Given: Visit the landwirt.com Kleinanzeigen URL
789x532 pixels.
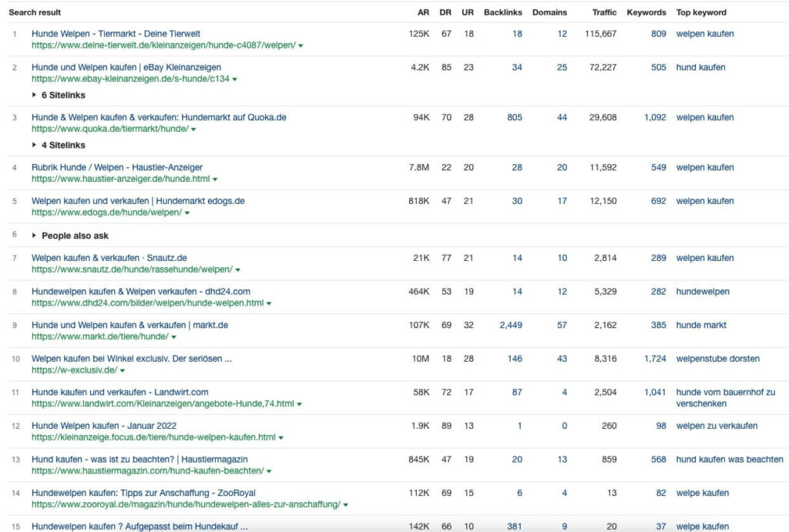Looking at the screenshot, I should tap(163, 403).
